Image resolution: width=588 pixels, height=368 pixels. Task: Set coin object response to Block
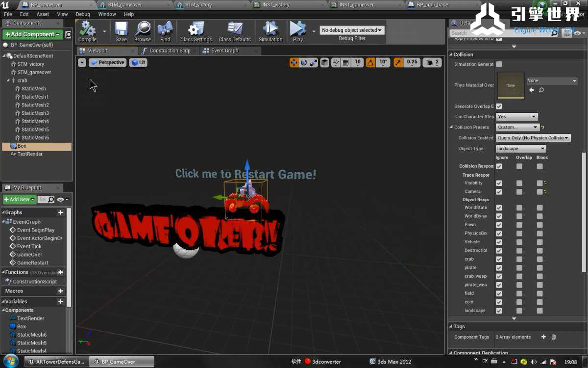click(539, 302)
